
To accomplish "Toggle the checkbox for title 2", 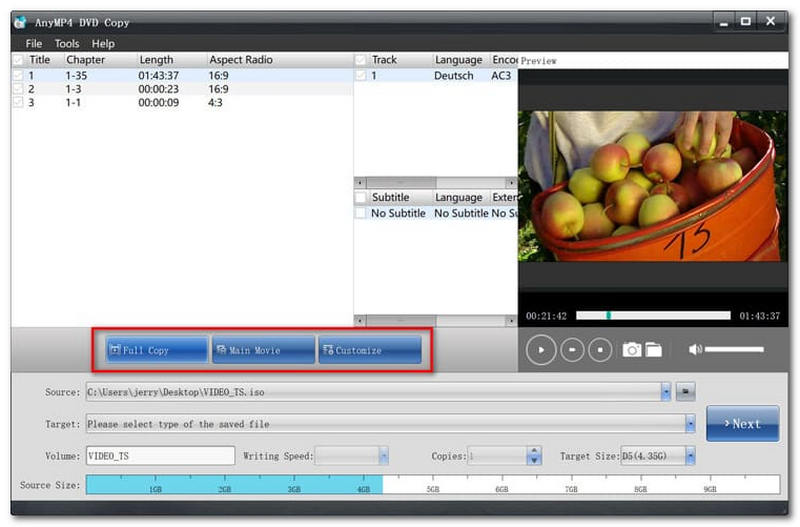I will pos(17,89).
